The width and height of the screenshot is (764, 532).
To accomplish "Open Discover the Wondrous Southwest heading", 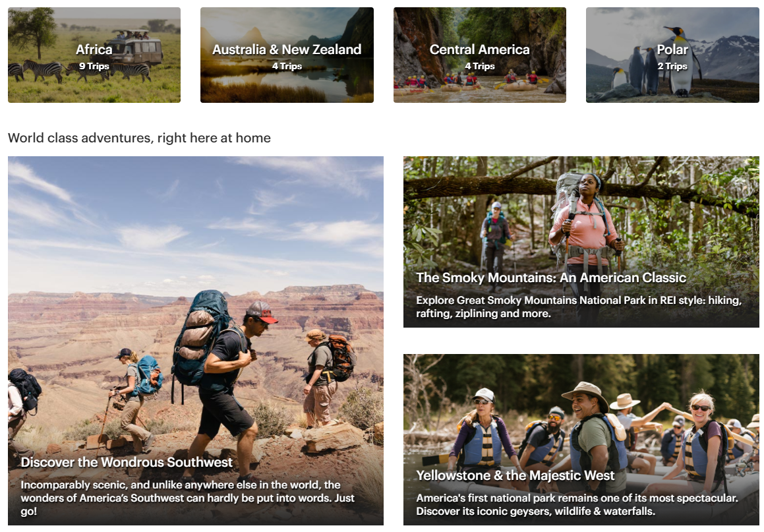I will [127, 462].
